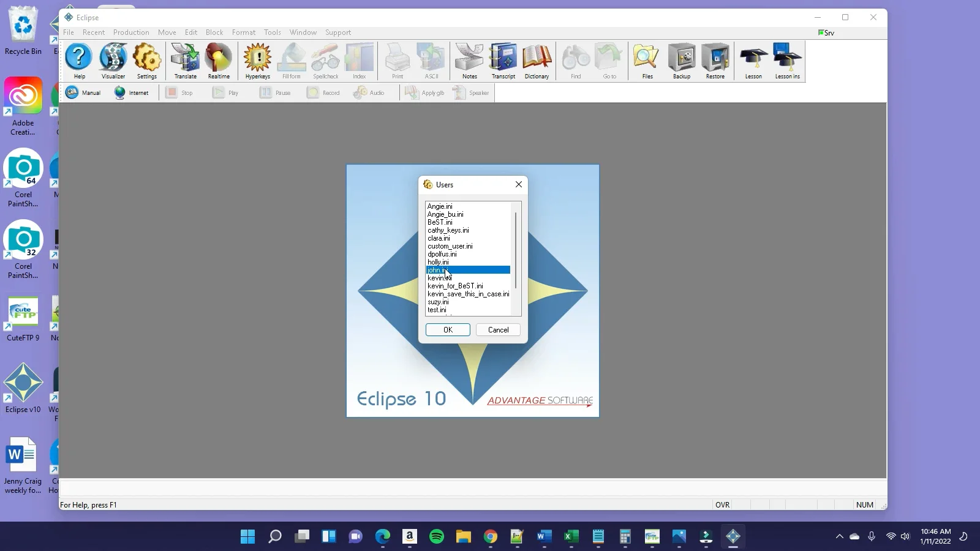Toggle overtype mode via OVR indicator

tap(722, 504)
